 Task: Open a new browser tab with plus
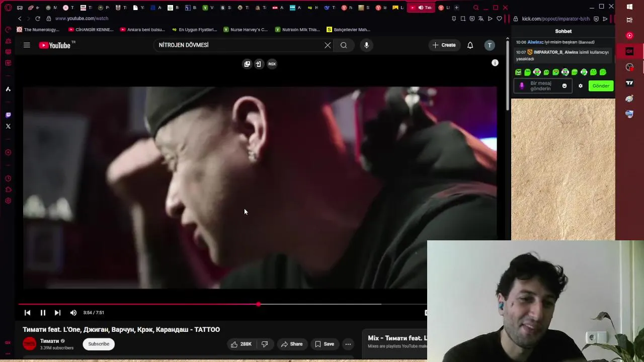456,8
